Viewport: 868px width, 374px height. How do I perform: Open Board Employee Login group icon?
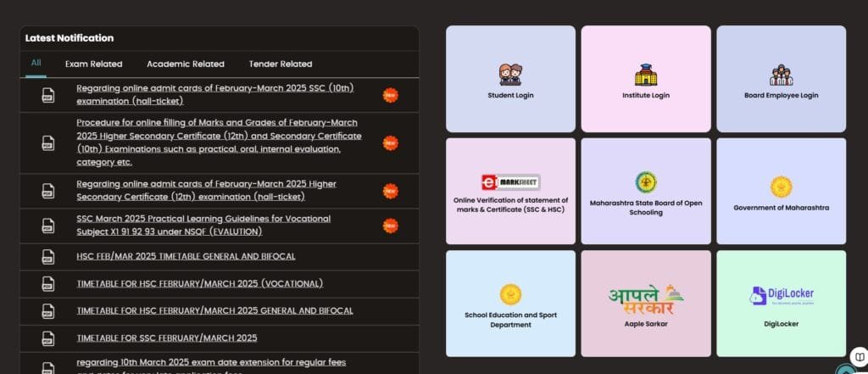pos(781,75)
